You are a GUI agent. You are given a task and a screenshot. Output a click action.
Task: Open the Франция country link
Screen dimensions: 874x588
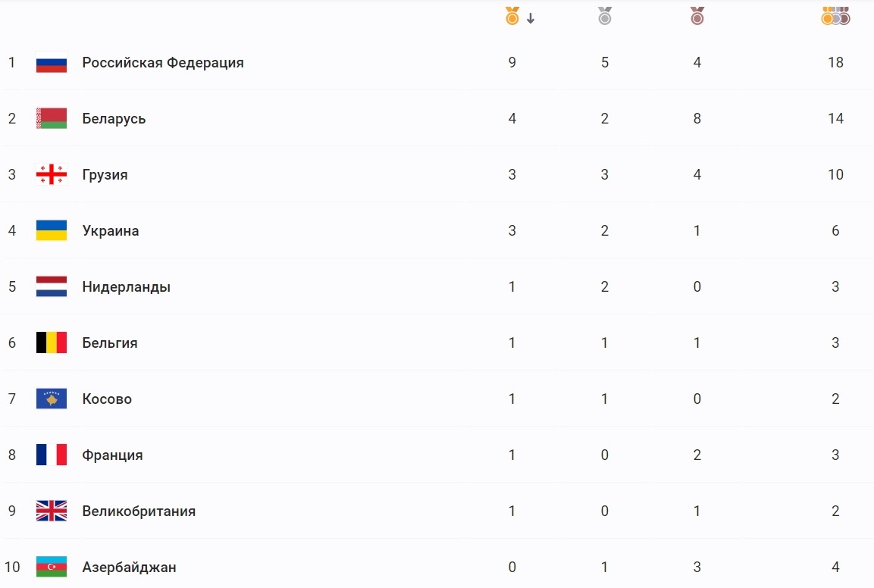coord(112,455)
